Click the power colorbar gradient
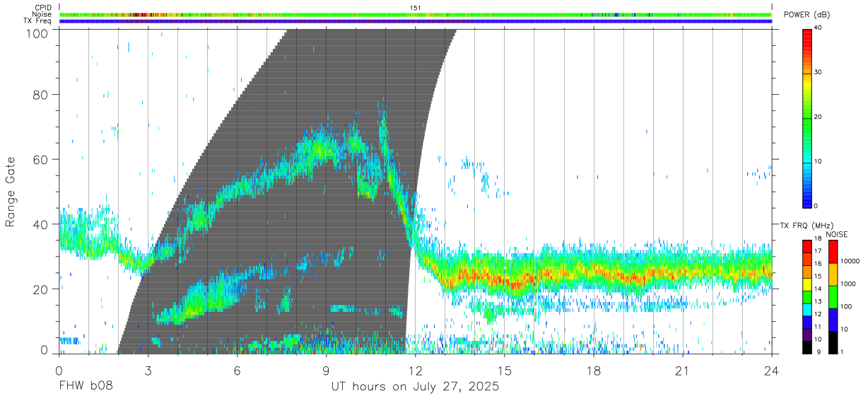Screen dimensions: 868x401 pyautogui.click(x=807, y=118)
